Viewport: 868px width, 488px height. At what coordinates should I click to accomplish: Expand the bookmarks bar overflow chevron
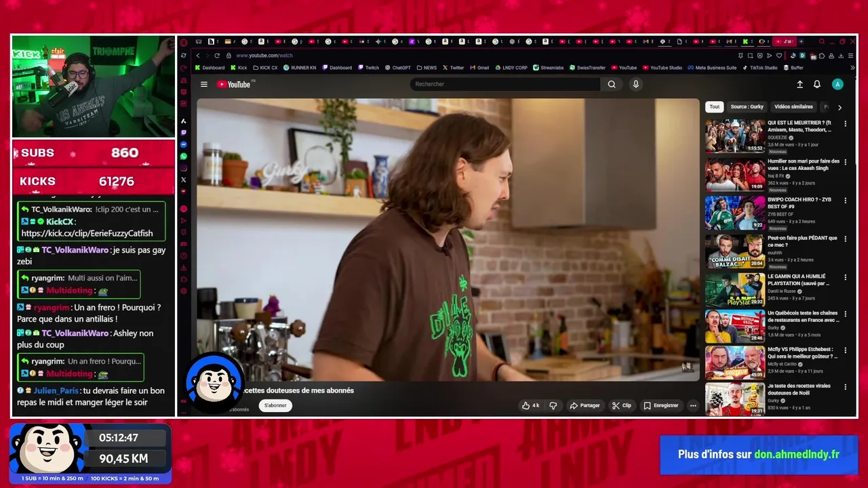point(852,68)
